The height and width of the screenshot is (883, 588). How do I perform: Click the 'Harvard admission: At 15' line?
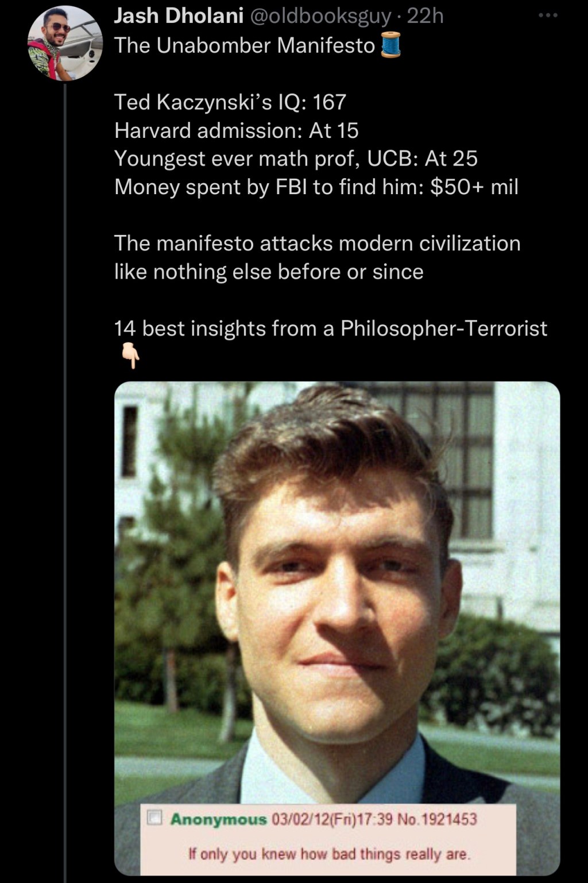click(237, 130)
